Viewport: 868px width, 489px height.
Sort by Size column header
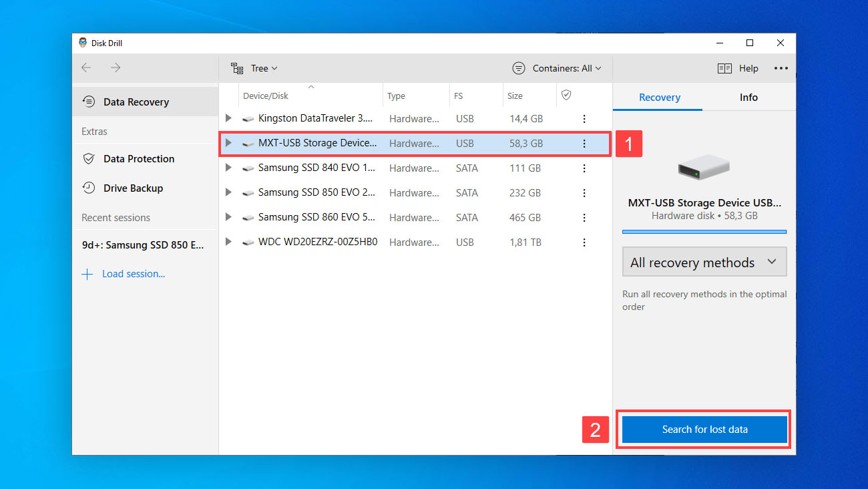coord(515,96)
